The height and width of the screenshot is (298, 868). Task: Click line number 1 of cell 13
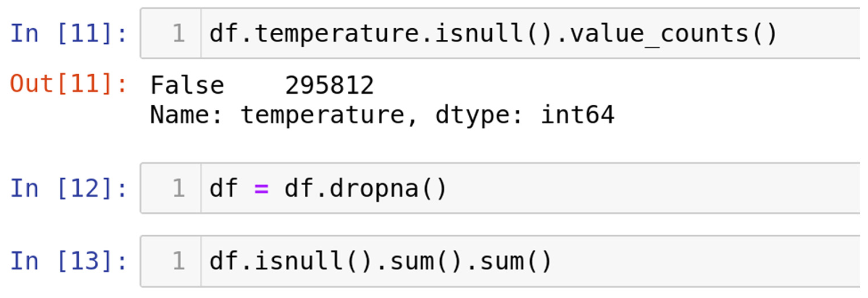[x=179, y=261]
